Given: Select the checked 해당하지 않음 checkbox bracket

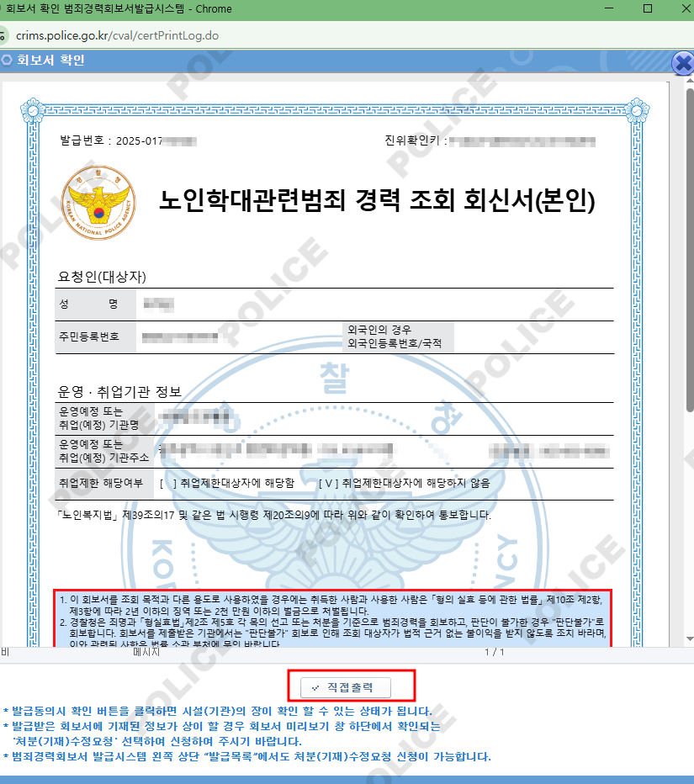Looking at the screenshot, I should click(x=329, y=484).
